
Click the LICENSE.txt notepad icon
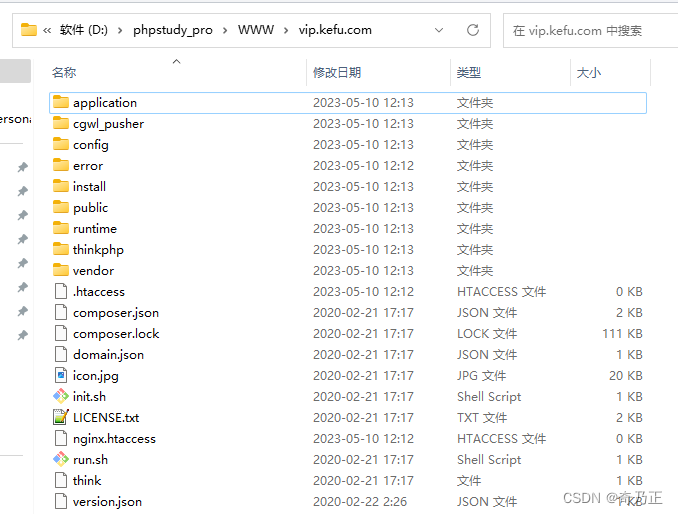61,417
